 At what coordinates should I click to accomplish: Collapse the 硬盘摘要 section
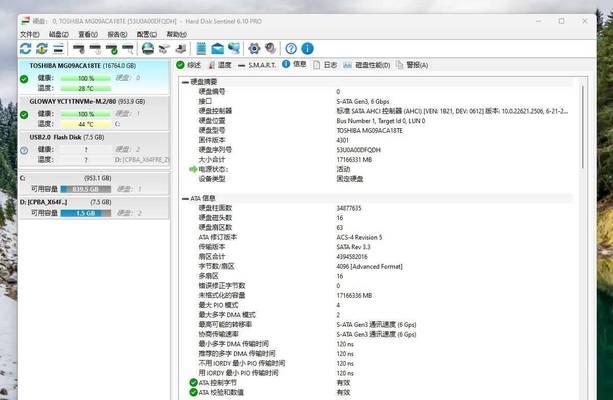pyautogui.click(x=185, y=82)
